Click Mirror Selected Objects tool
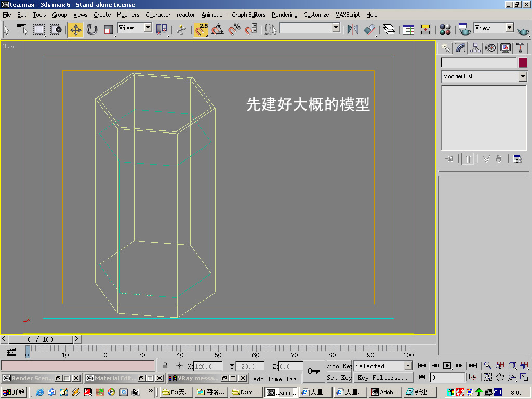 point(353,30)
